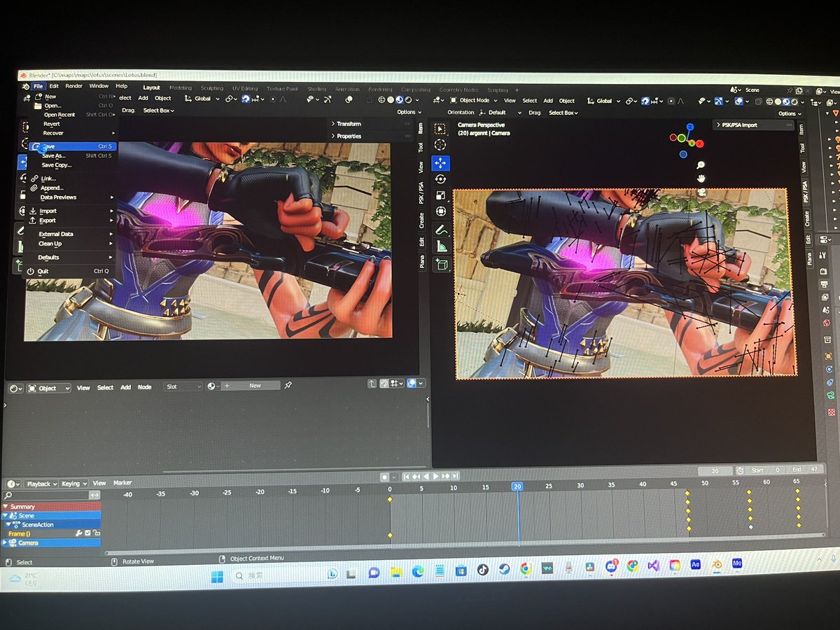The width and height of the screenshot is (840, 630).
Task: Select the Annotate tool in right viewport
Action: tap(441, 230)
